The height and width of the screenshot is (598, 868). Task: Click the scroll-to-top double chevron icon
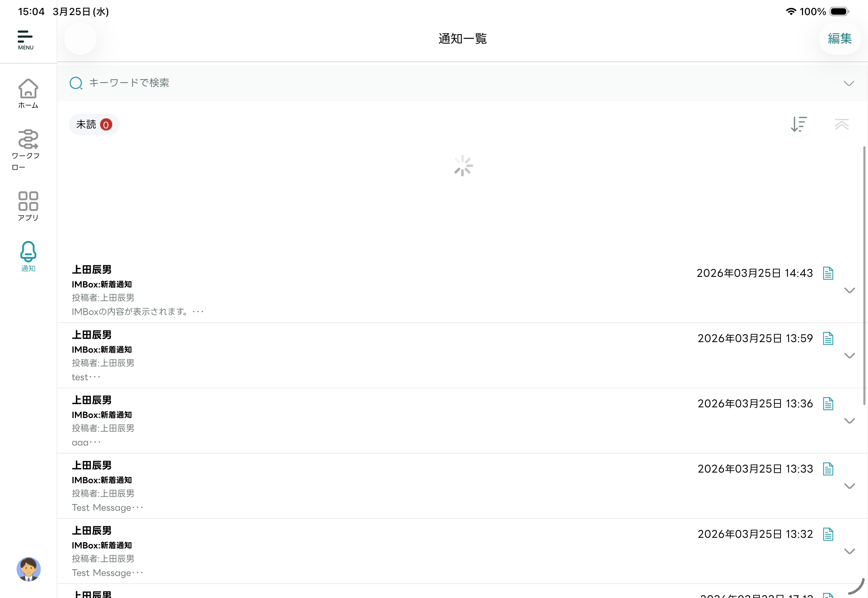(841, 124)
